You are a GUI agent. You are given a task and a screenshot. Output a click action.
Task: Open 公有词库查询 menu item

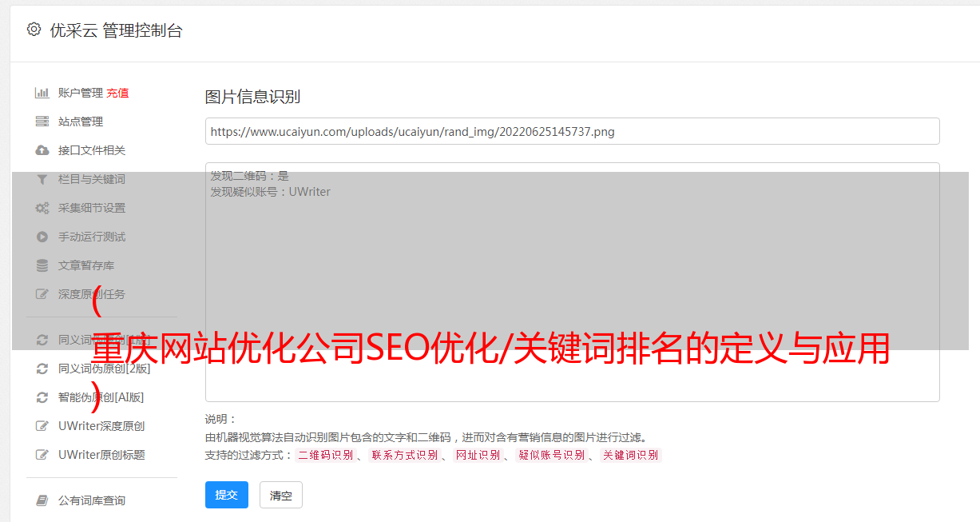coord(92,500)
